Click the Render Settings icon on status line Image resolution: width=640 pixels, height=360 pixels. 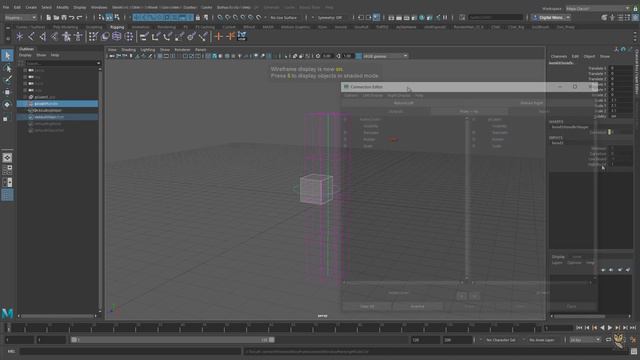415,18
